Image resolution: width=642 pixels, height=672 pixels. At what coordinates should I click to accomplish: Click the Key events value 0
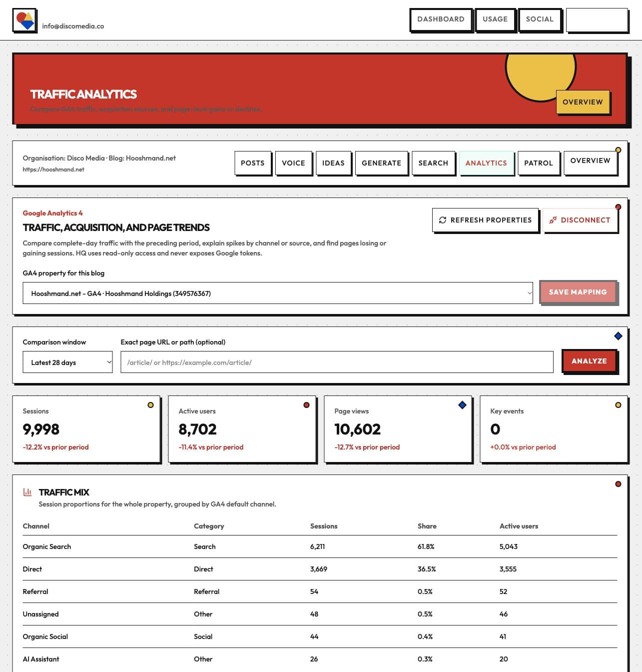(495, 429)
